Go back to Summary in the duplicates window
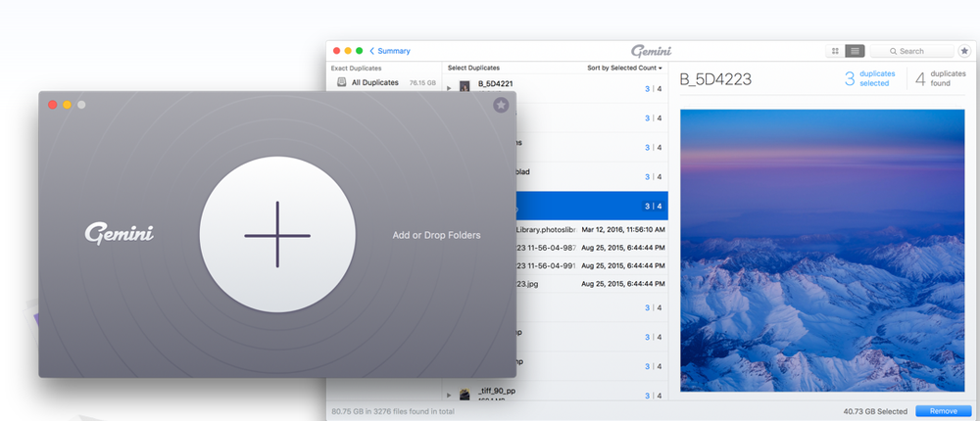Image resolution: width=980 pixels, height=421 pixels. pos(390,51)
